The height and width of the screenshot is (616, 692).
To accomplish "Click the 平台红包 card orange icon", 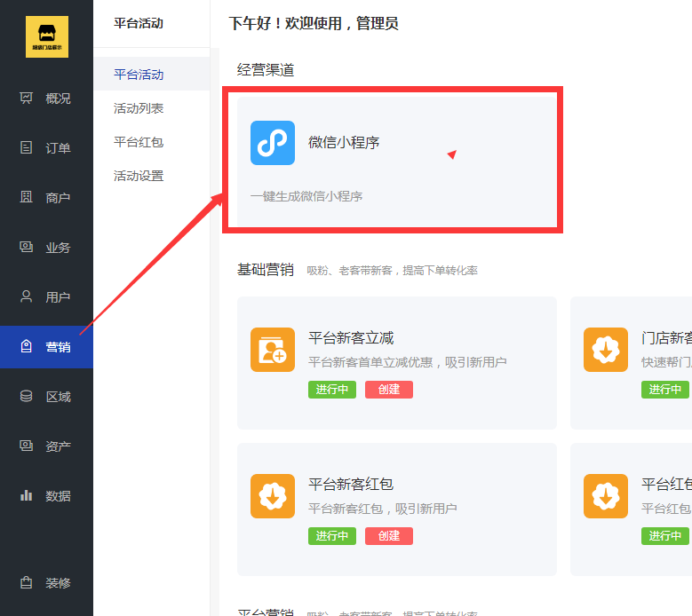I will pos(606,496).
